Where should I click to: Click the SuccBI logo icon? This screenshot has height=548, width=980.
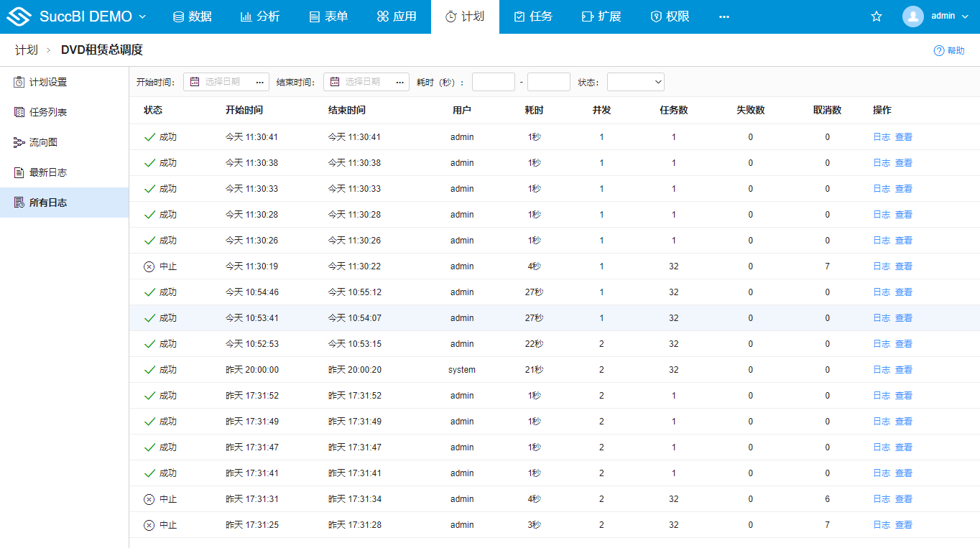point(19,17)
